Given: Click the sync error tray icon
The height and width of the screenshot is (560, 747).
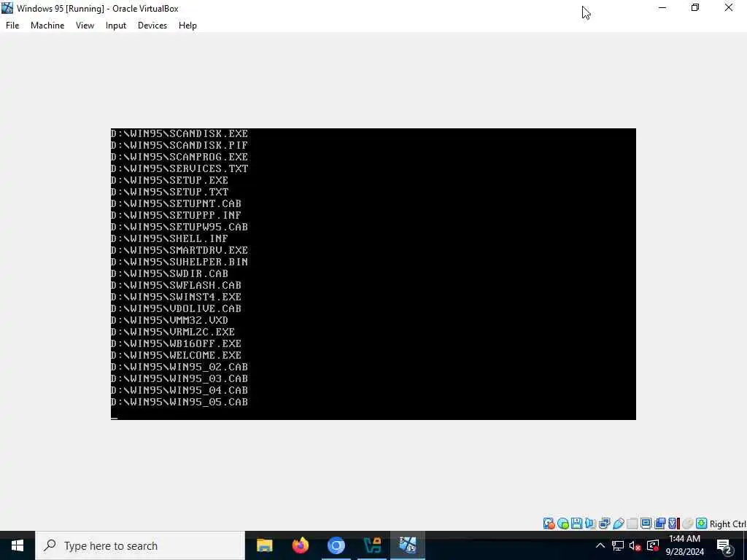Looking at the screenshot, I should pyautogui.click(x=653, y=545).
